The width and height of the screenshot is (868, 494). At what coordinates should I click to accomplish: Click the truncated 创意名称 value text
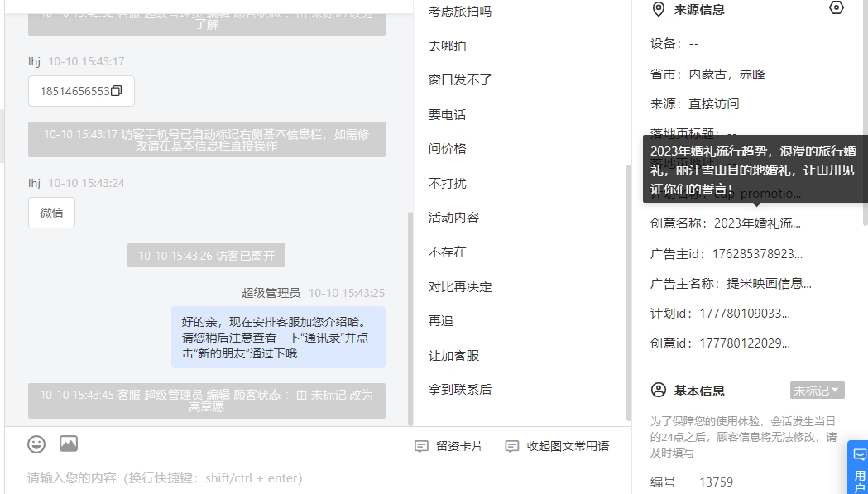tap(757, 223)
